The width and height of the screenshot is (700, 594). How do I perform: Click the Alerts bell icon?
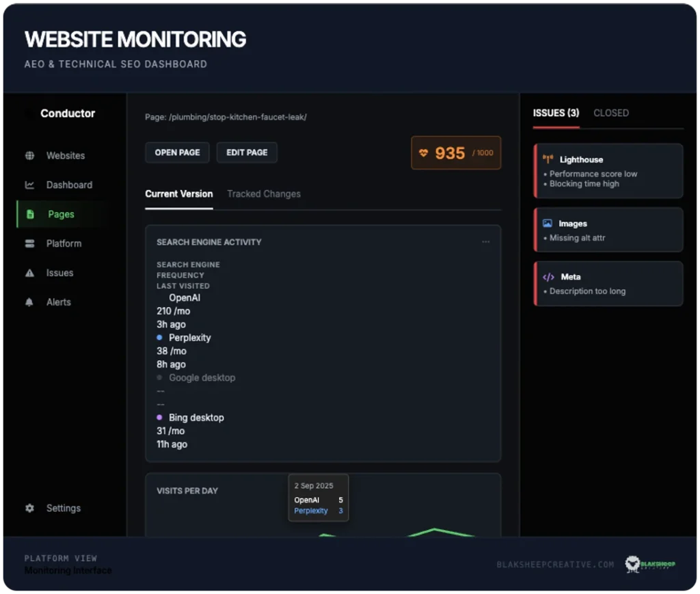[x=29, y=302]
